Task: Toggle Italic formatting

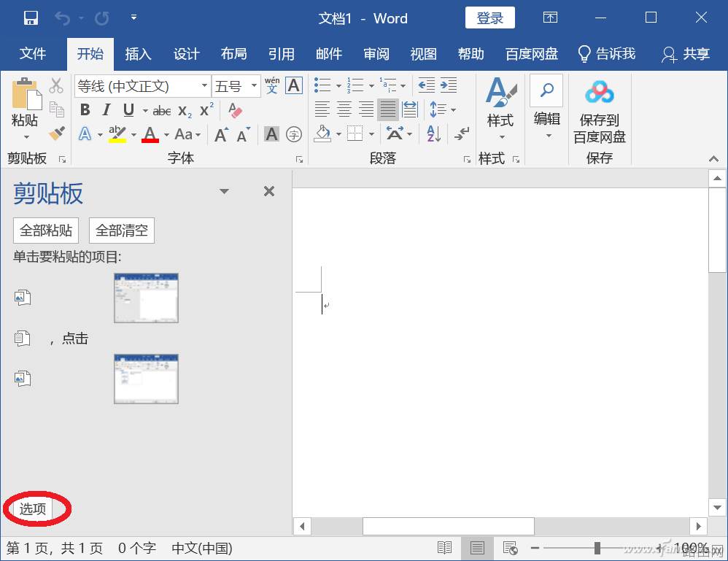Action: [107, 110]
